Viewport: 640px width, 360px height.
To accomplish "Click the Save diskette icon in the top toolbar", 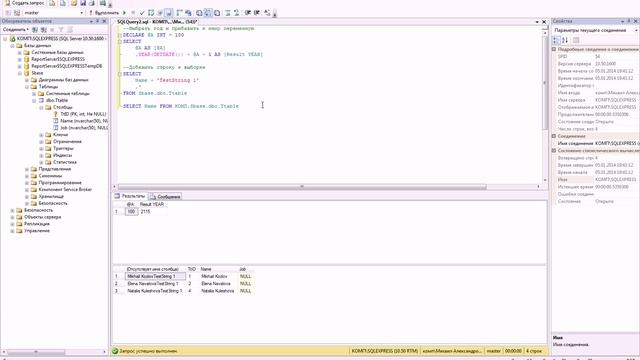I will coord(83,3).
